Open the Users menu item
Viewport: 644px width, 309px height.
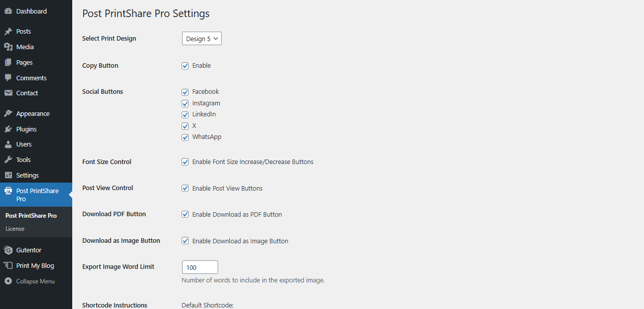pyautogui.click(x=24, y=144)
